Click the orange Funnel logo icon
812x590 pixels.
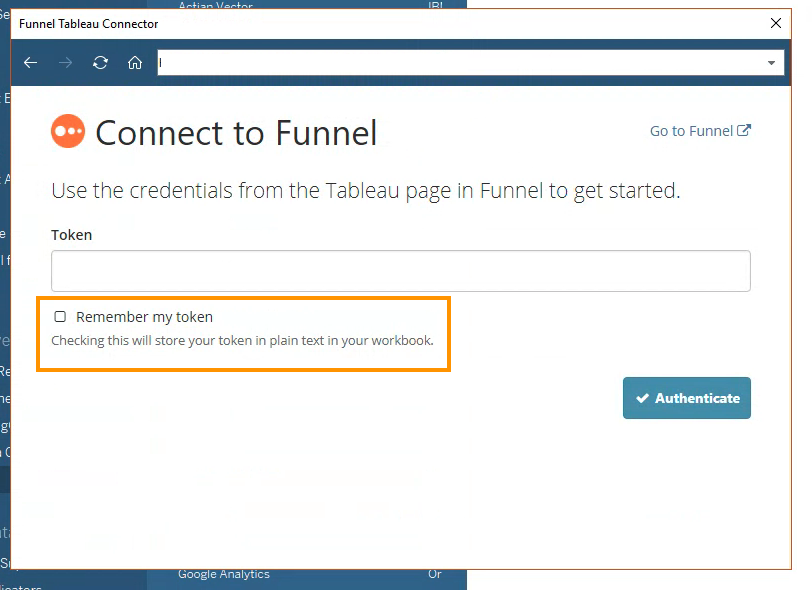click(x=68, y=131)
